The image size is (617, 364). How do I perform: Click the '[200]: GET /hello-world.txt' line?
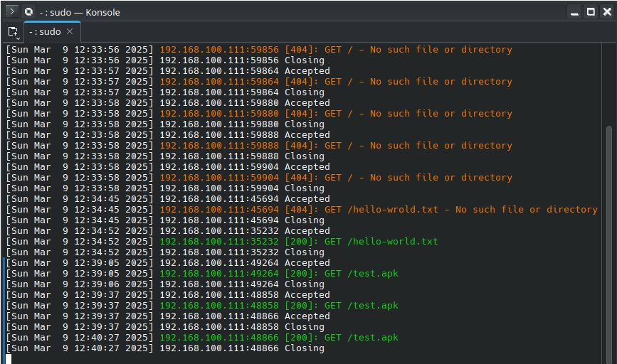(x=222, y=241)
